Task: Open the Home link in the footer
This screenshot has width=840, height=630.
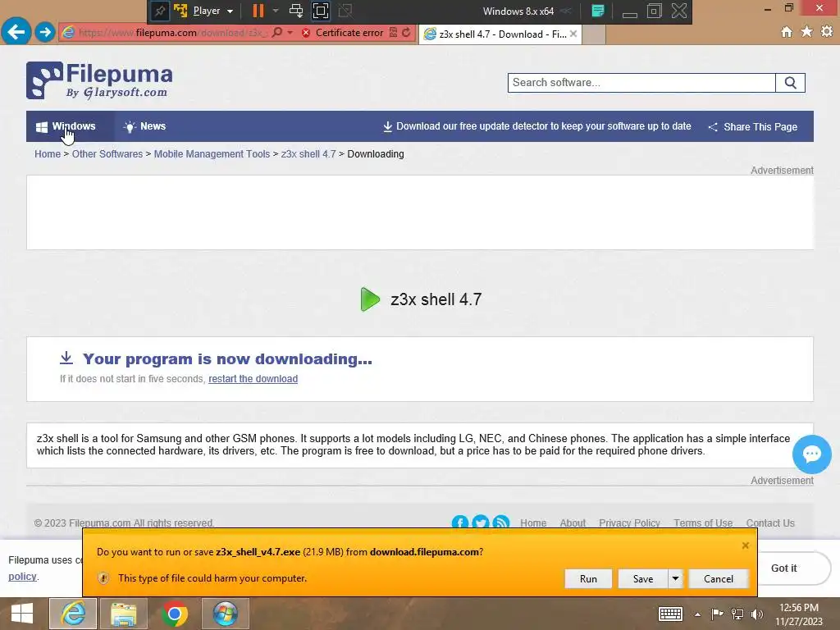Action: click(533, 523)
